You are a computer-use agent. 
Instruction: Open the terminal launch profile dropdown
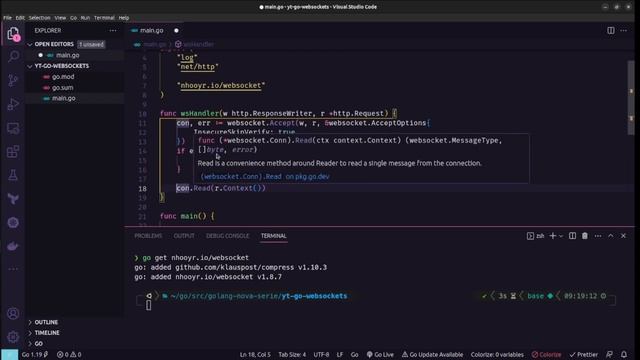561,236
